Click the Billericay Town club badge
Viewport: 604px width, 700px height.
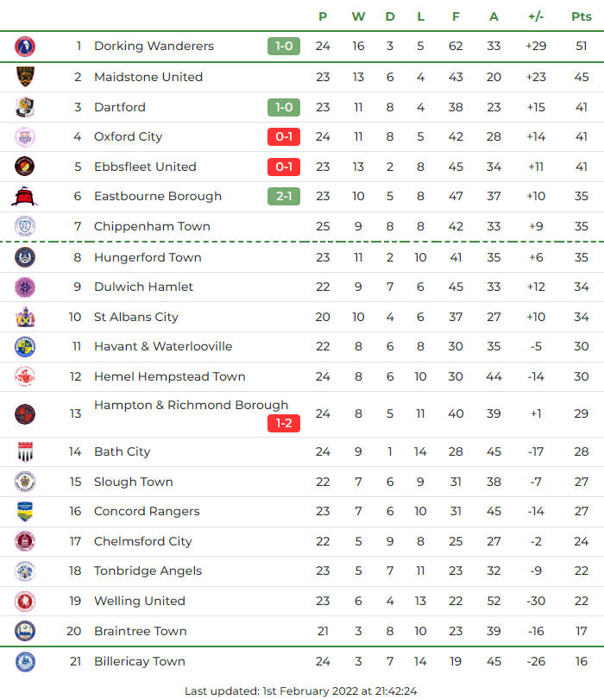click(25, 662)
